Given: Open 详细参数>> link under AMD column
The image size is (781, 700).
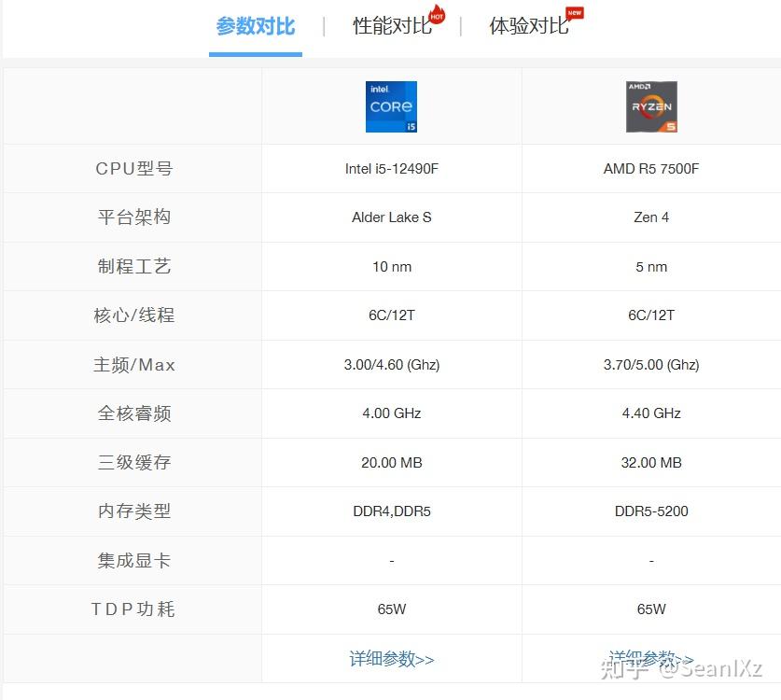Looking at the screenshot, I should (651, 659).
